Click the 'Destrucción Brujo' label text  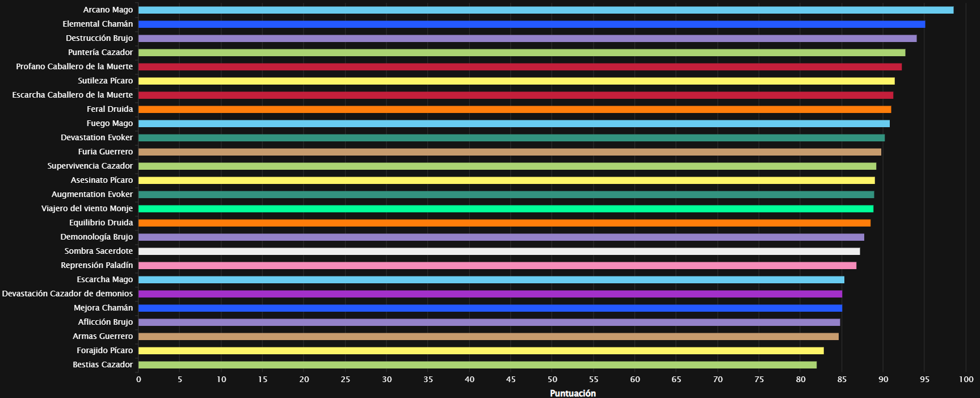99,38
